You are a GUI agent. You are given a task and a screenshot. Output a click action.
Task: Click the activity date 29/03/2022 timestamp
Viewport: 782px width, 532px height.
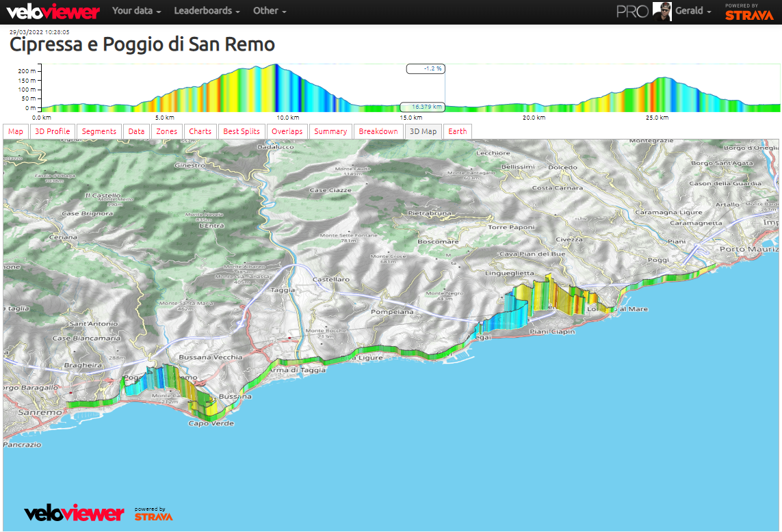click(40, 32)
